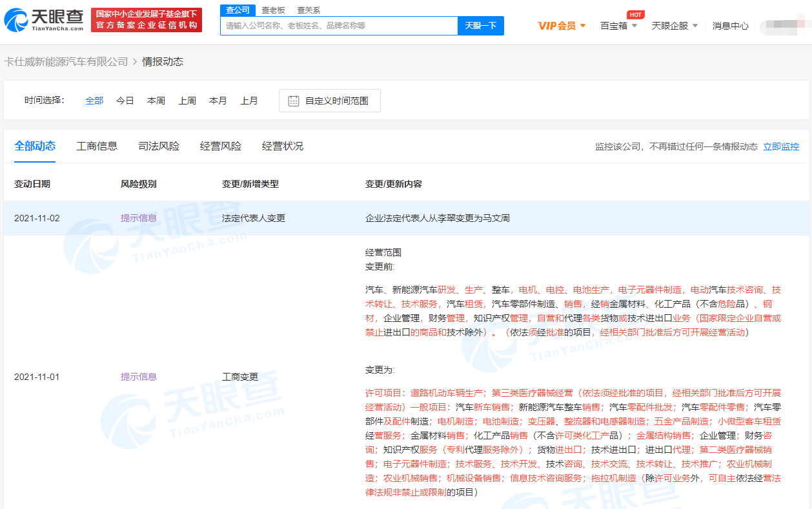Filter time by 上月
Image resolution: width=812 pixels, height=509 pixels.
249,101
